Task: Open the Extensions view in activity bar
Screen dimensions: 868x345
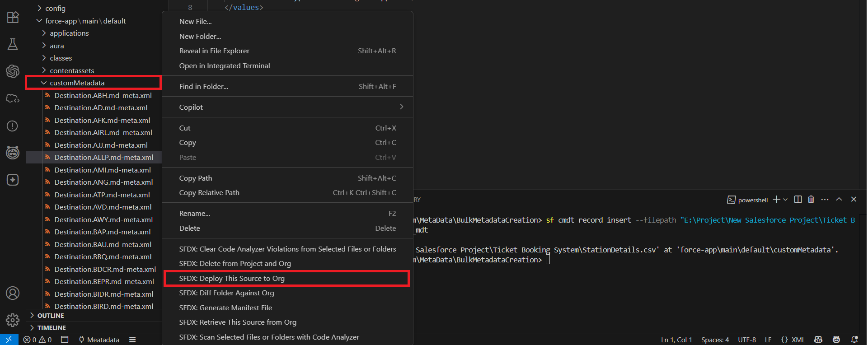Action: coord(13,17)
